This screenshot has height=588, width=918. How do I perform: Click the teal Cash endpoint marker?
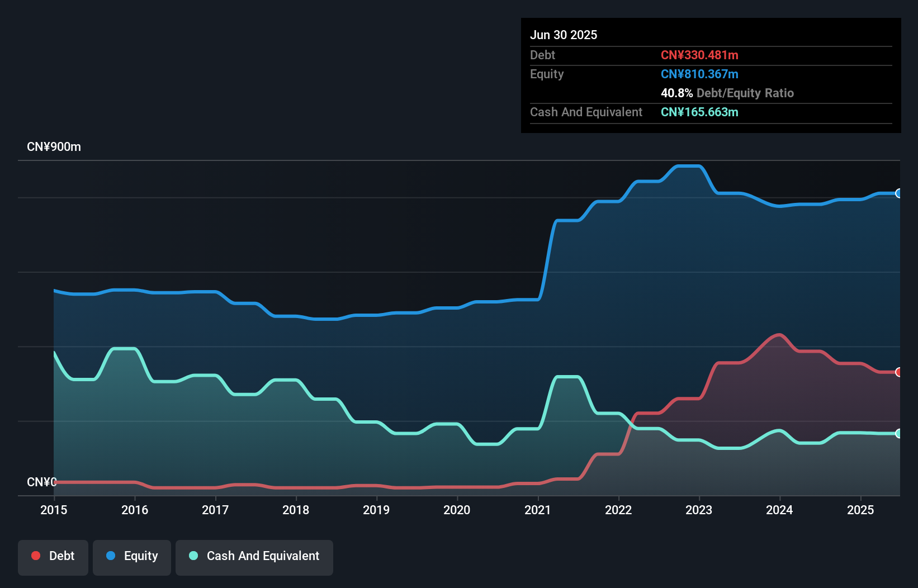pyautogui.click(x=898, y=433)
